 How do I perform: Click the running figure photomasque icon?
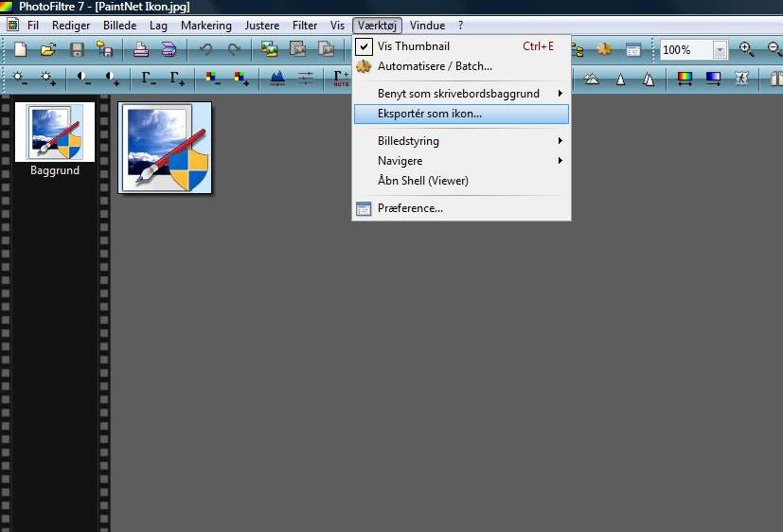click(741, 79)
